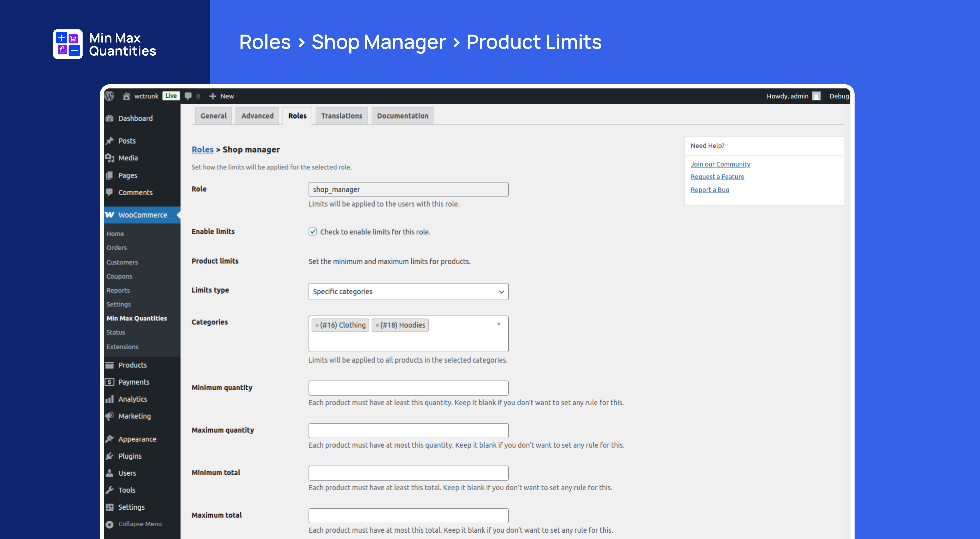Image resolution: width=980 pixels, height=539 pixels.
Task: Open the Documentation tab
Action: pyautogui.click(x=402, y=116)
